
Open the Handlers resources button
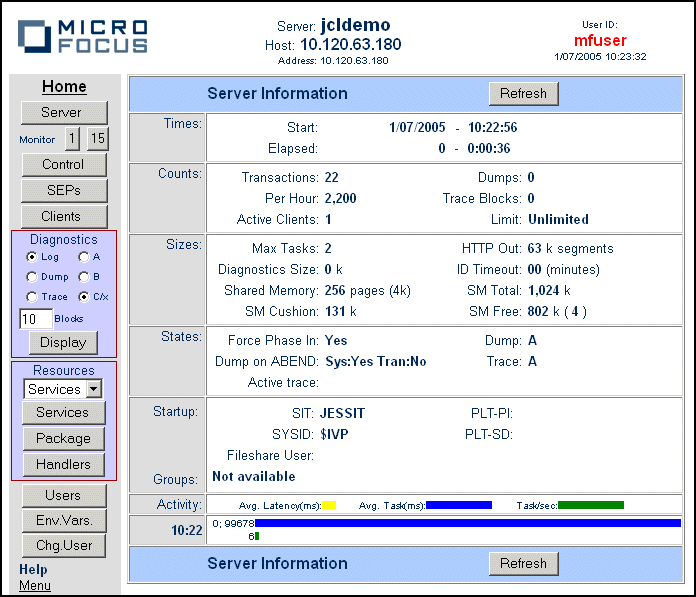coord(63,464)
